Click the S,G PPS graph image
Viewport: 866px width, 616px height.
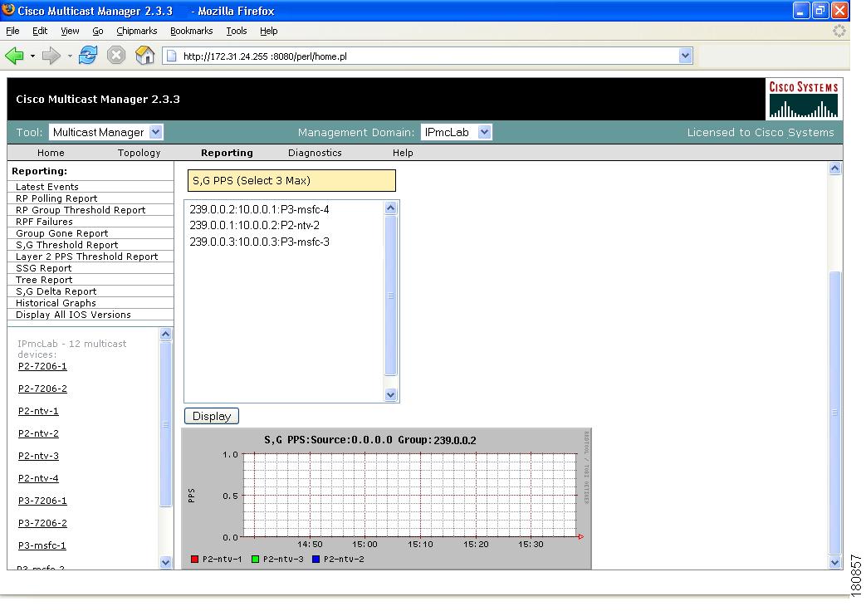pyautogui.click(x=386, y=498)
